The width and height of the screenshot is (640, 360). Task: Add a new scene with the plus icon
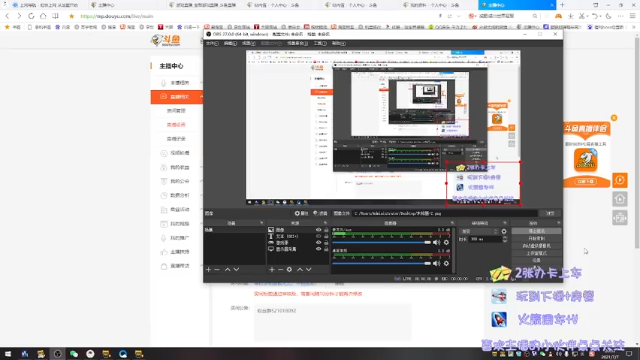(x=209, y=269)
